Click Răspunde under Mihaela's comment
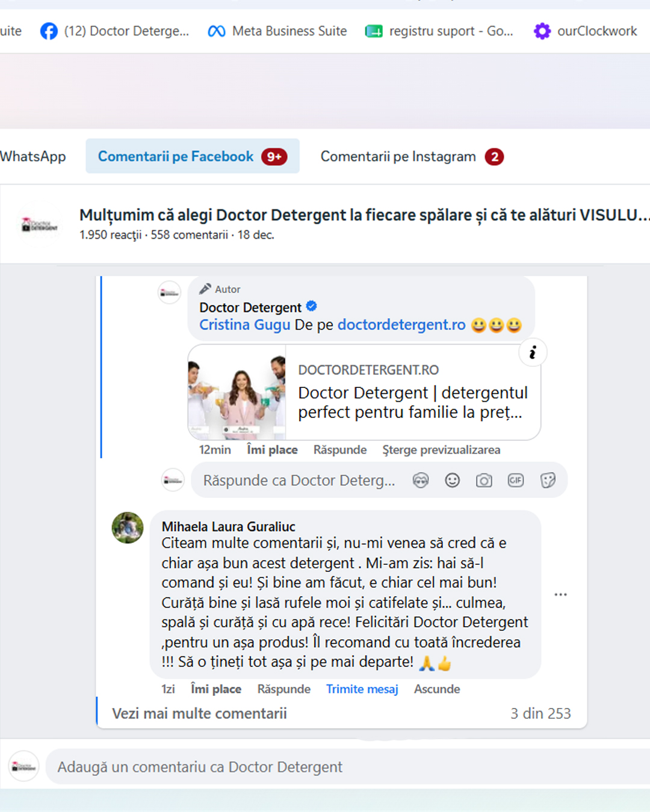This screenshot has width=650, height=812. (284, 689)
